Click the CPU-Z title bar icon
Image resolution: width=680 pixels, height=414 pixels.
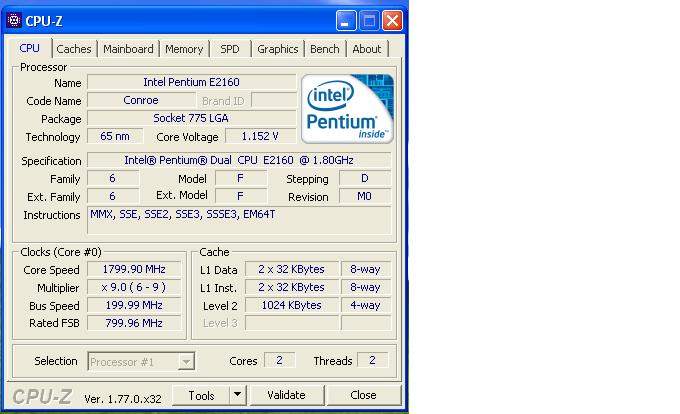[x=14, y=20]
